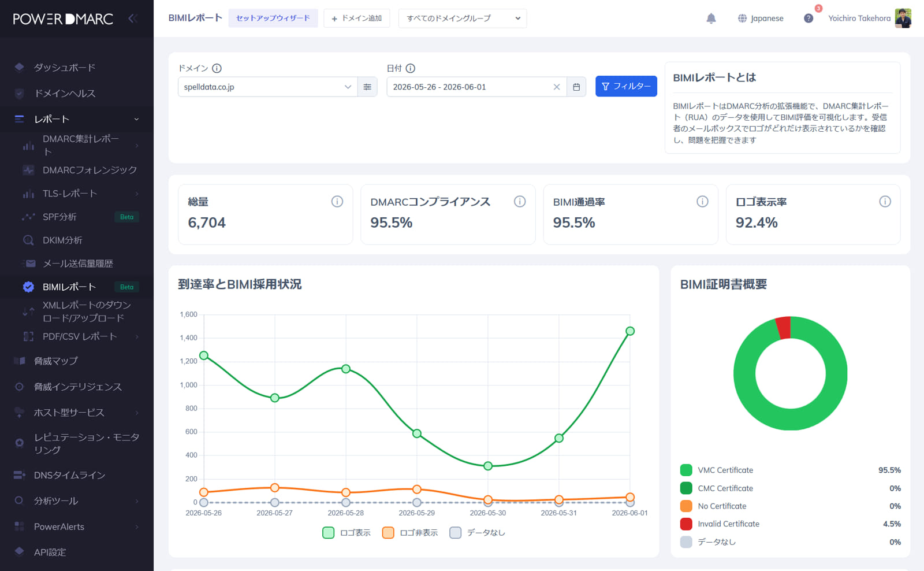
Task: Toggle データなし chart legend series
Action: pyautogui.click(x=477, y=532)
